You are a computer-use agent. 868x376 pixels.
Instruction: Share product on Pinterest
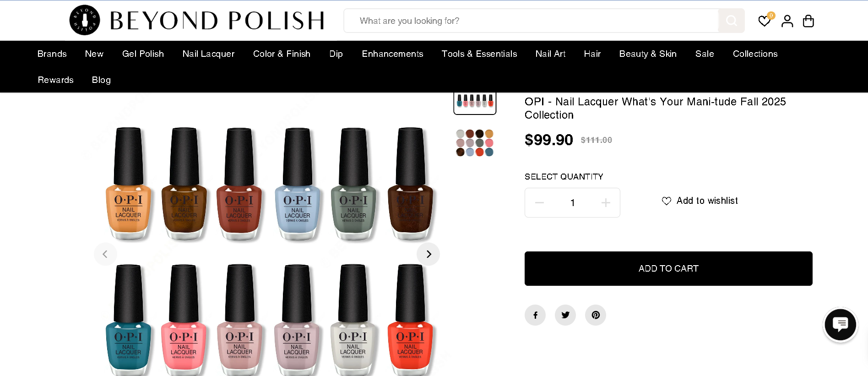click(596, 315)
